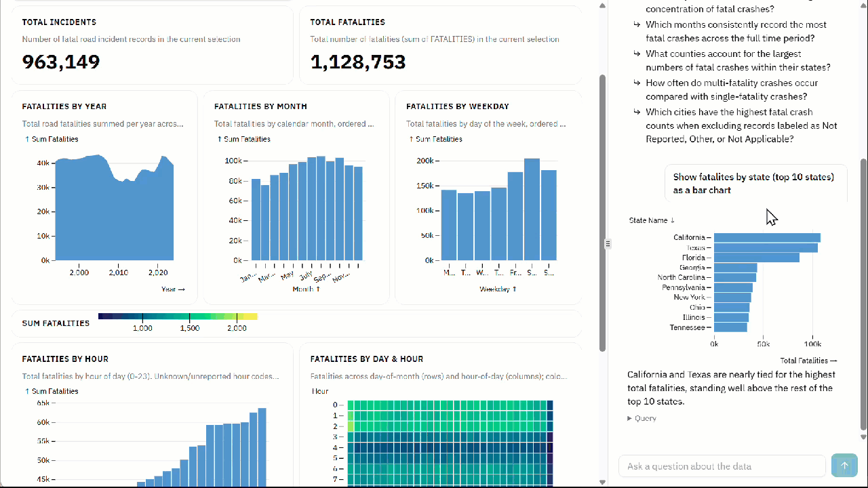868x488 pixels.
Task: Click the Total Fatalities value 1,128,753
Action: [358, 62]
